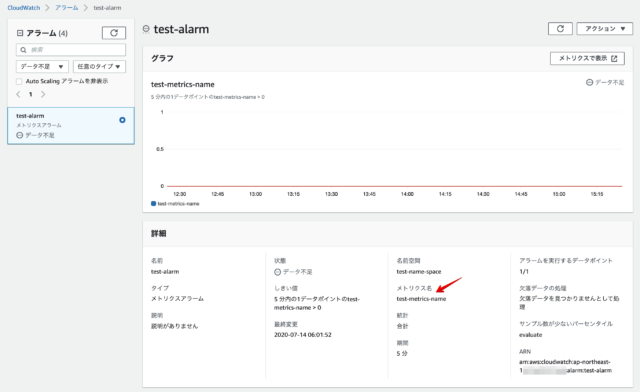Go to next page of alarms
Image resolution: width=640 pixels, height=392 pixels.
(x=43, y=94)
